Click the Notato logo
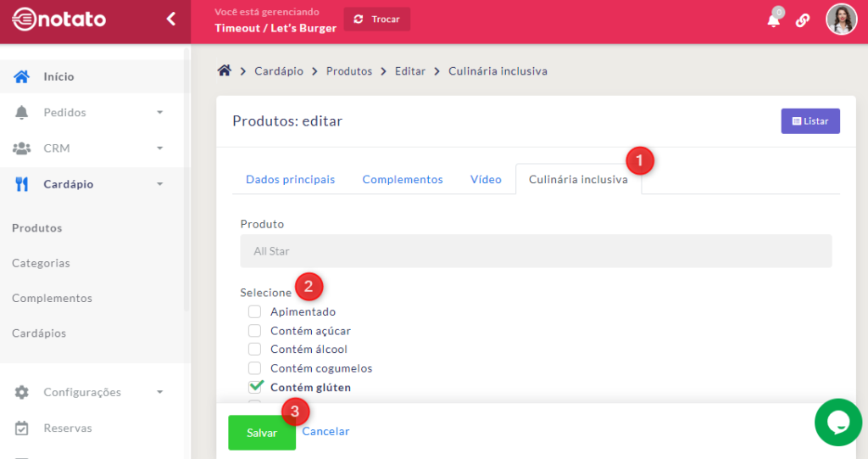Image resolution: width=868 pixels, height=459 pixels. pos(59,20)
